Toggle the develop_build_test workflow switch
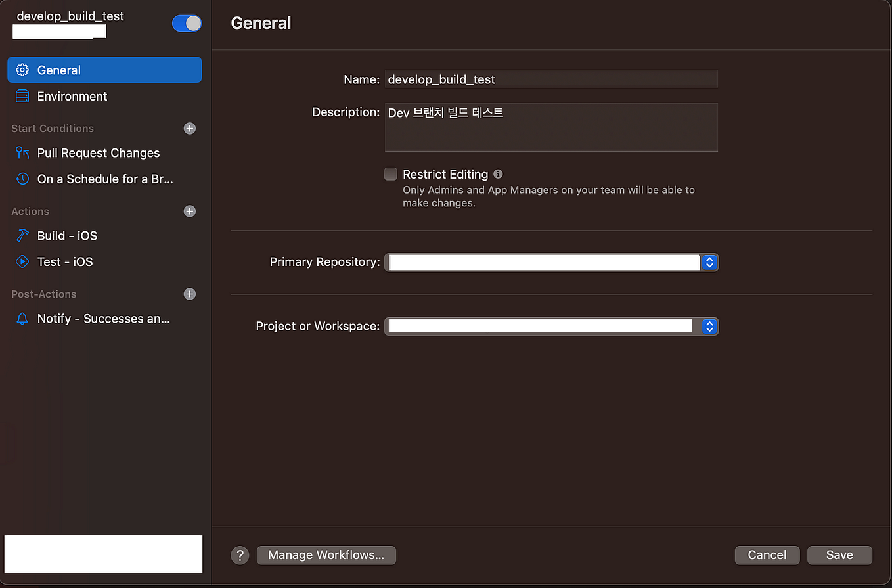The image size is (892, 588). click(187, 23)
